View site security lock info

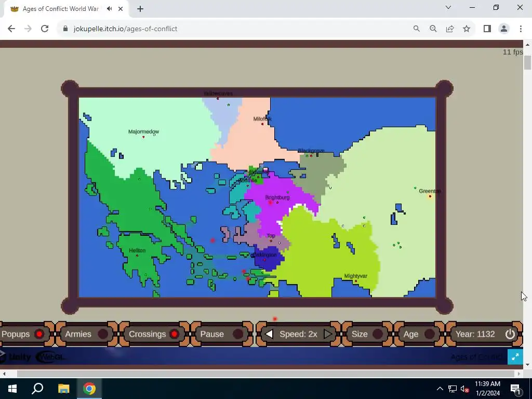[65, 29]
